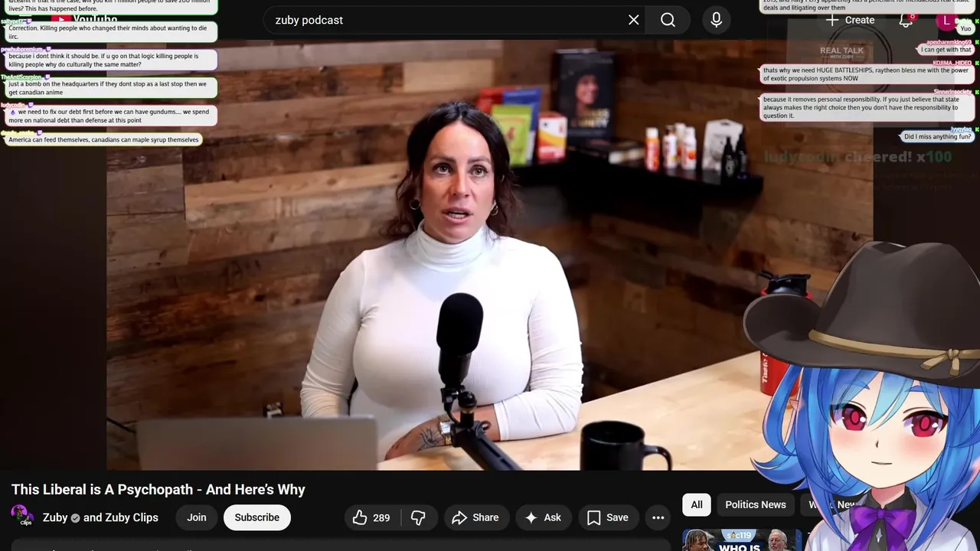Viewport: 980px width, 551px height.
Task: Open the account avatar menu
Action: [947, 21]
